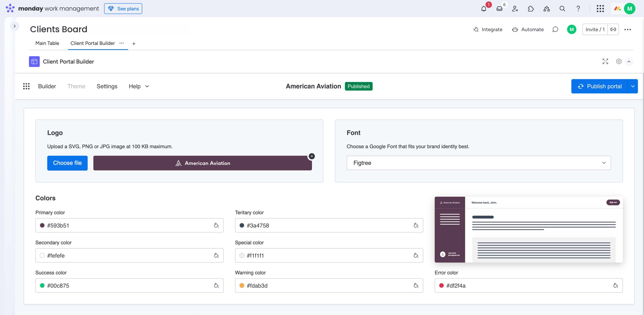The image size is (644, 315).
Task: Click the Choose file button
Action: coord(67,163)
